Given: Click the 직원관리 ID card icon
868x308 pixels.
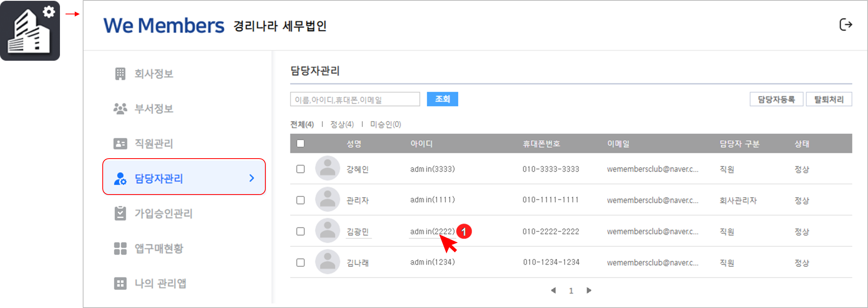Looking at the screenshot, I should coord(120,144).
